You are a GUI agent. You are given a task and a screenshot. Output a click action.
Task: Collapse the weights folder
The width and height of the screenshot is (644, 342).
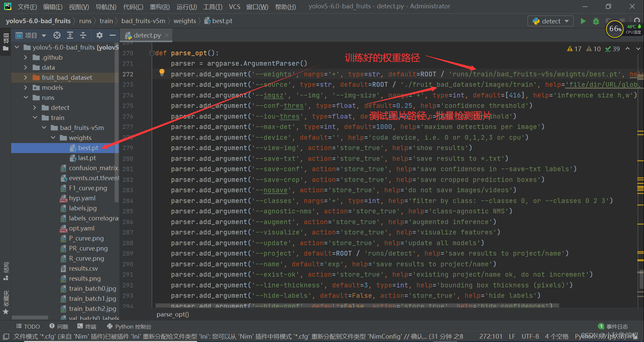tap(53, 138)
